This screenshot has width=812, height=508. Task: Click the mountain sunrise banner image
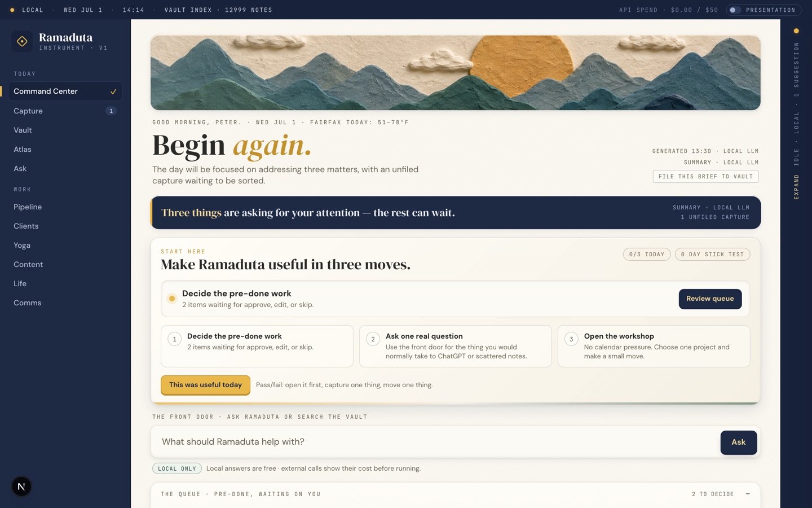(x=456, y=73)
